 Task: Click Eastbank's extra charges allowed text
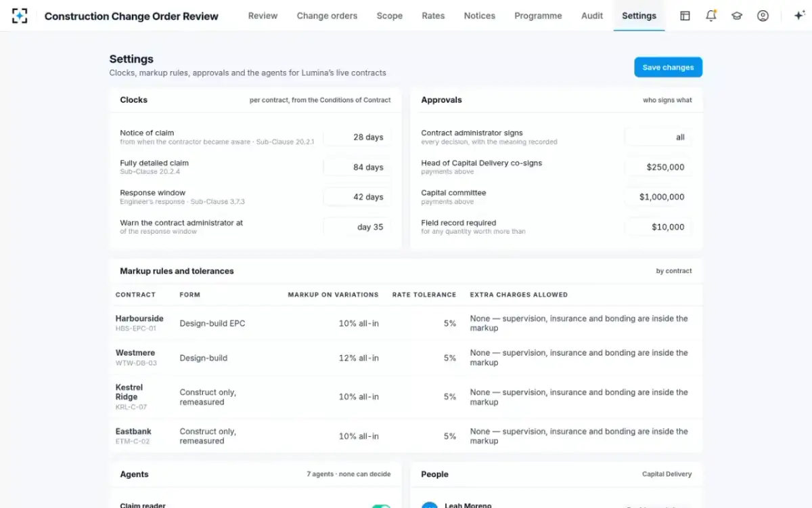(579, 436)
